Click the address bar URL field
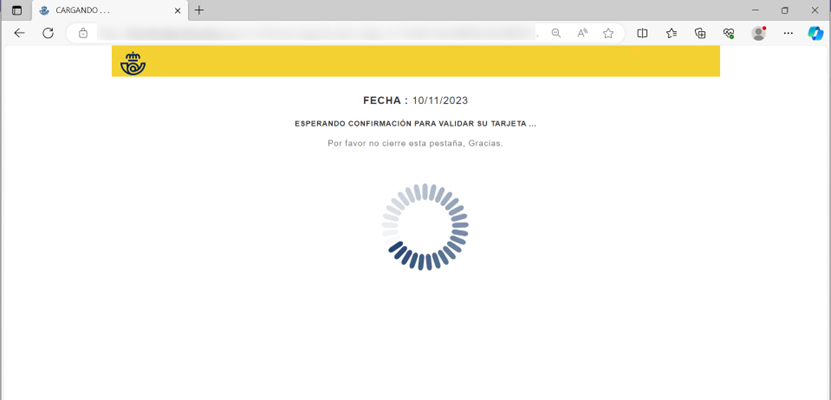The image size is (831, 400). click(x=316, y=33)
